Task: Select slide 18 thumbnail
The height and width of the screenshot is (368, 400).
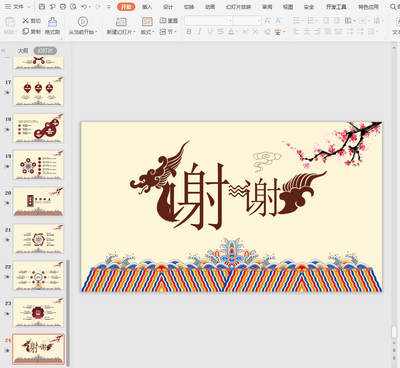Action: point(38,129)
